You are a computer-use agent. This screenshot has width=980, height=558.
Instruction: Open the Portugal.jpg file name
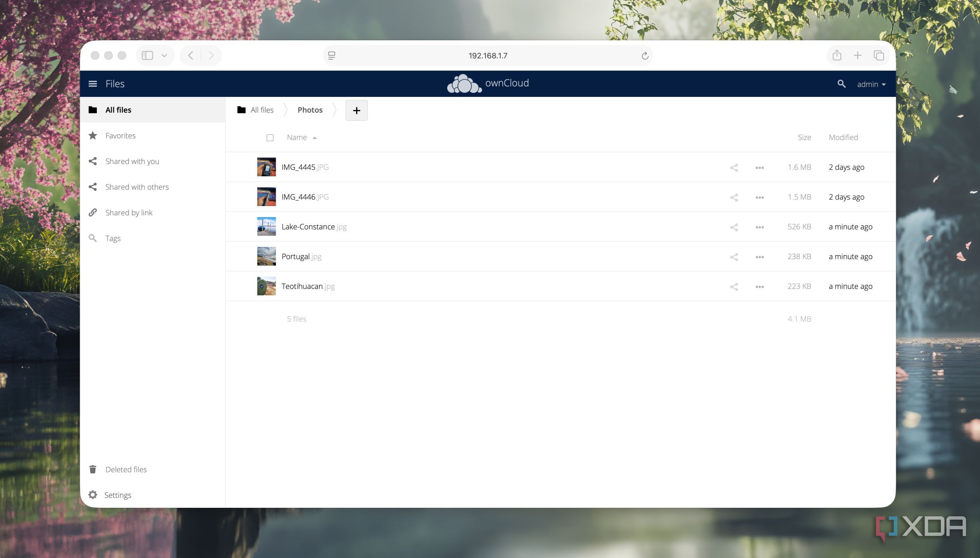pos(301,257)
